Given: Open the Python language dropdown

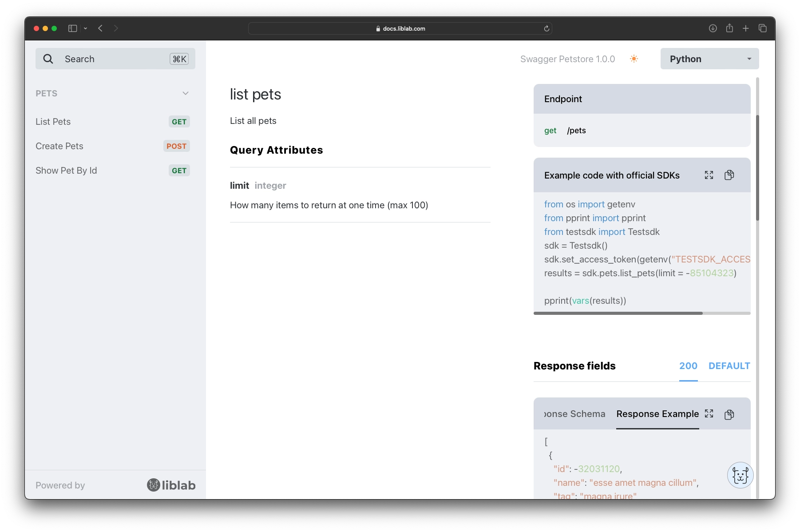Looking at the screenshot, I should [x=709, y=59].
